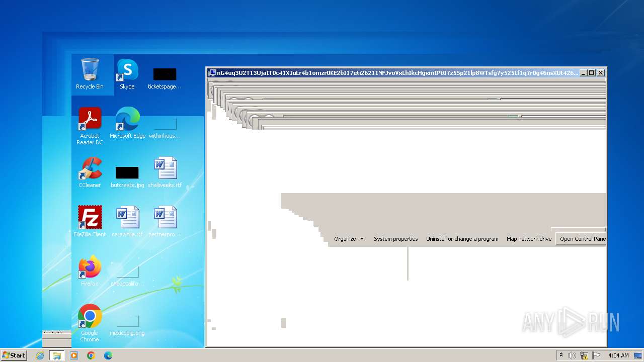The height and width of the screenshot is (362, 644).
Task: Launch Microsoft Edge desktop shortcut
Action: pyautogui.click(x=127, y=123)
